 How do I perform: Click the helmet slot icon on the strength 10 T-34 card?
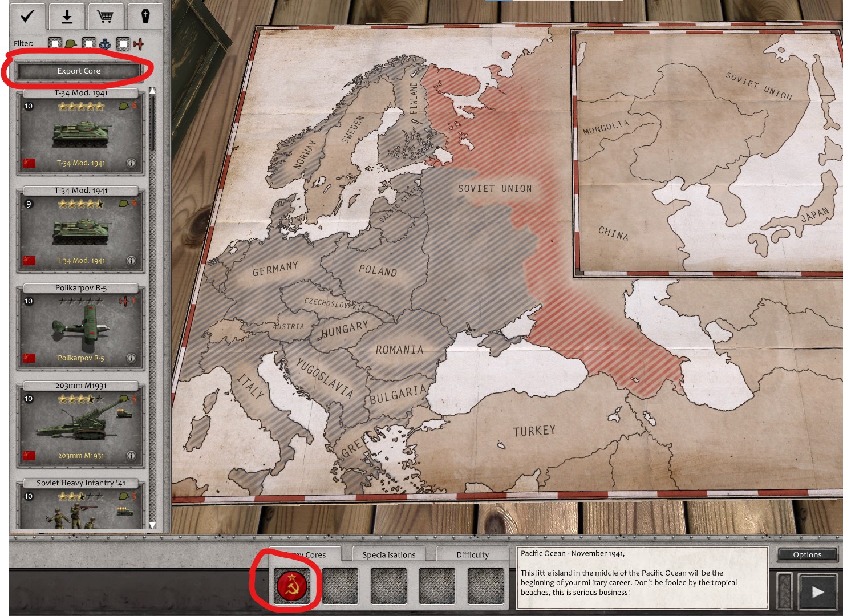coord(124,106)
